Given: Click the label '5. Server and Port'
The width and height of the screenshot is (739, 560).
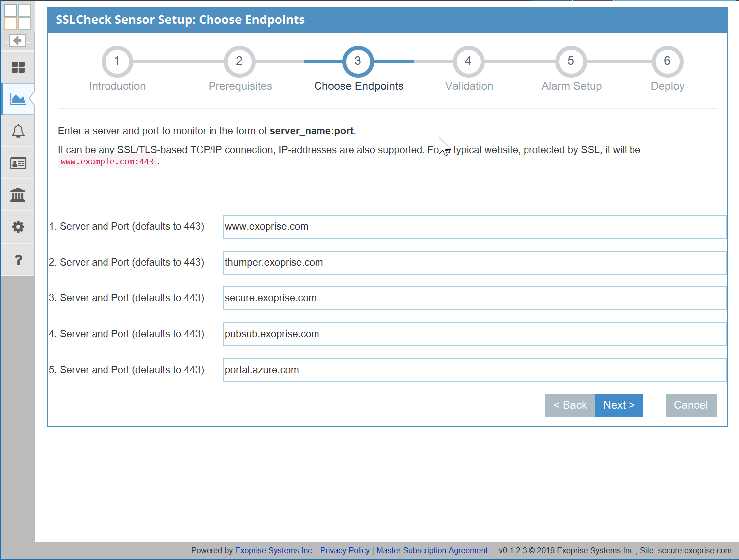Looking at the screenshot, I should pos(126,370).
